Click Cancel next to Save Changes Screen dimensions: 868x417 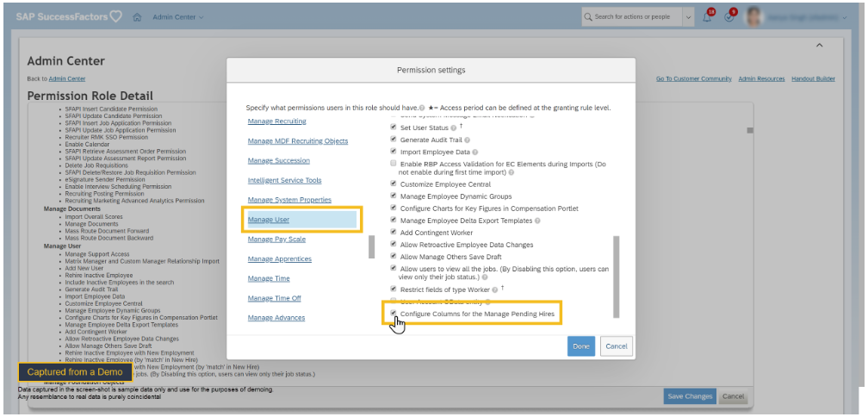tap(733, 396)
